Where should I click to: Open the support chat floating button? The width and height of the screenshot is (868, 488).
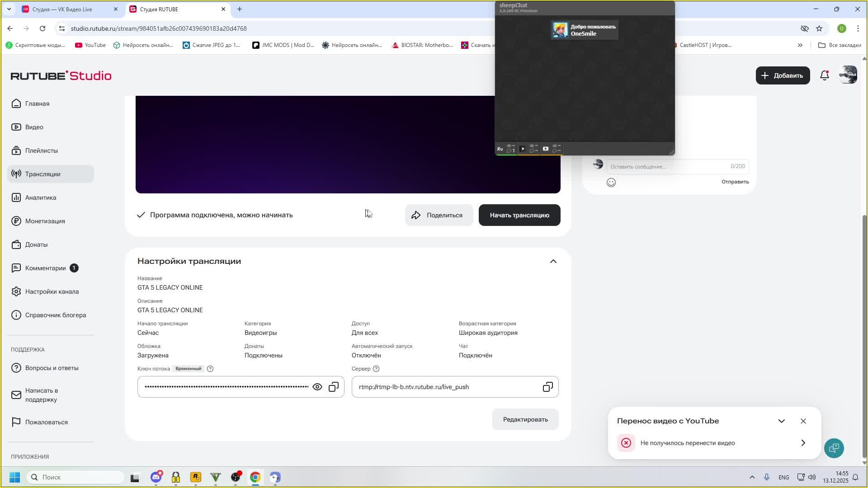(x=834, y=448)
